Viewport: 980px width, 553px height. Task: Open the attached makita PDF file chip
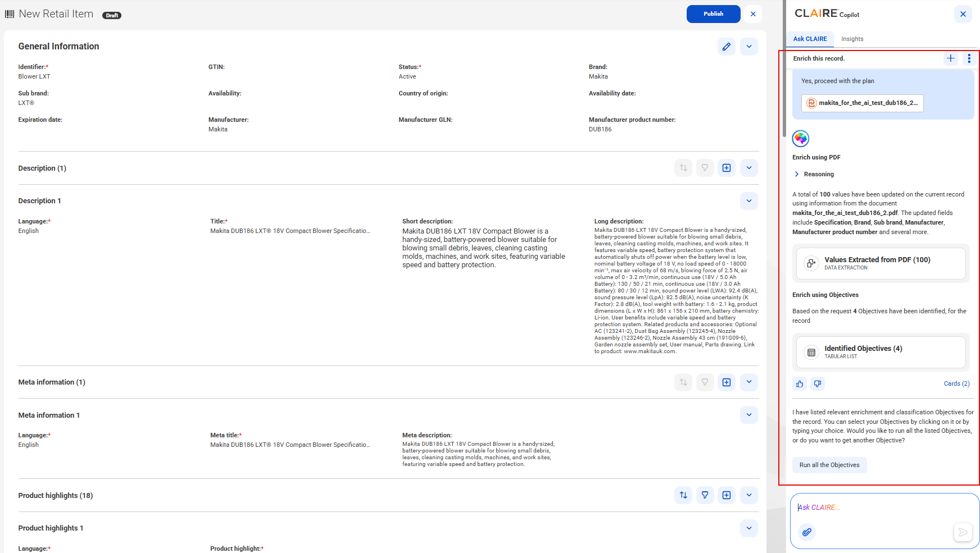tap(863, 103)
